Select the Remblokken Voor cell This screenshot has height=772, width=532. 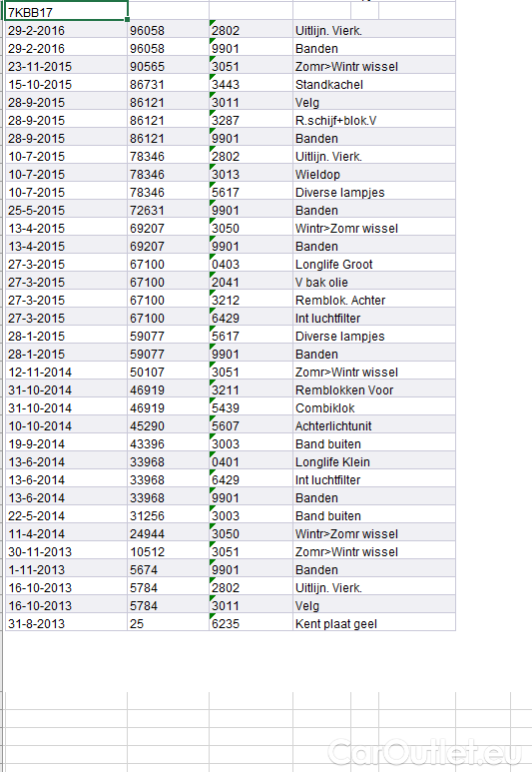(x=374, y=389)
